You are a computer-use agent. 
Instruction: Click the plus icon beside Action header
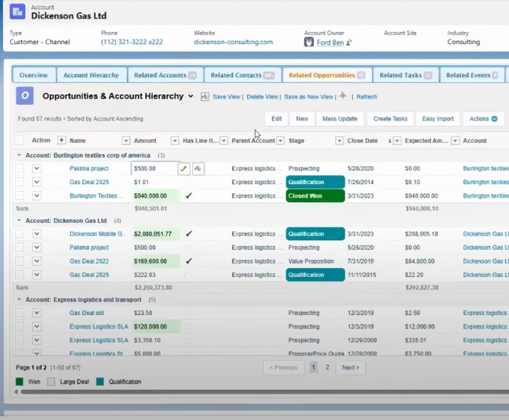61,140
